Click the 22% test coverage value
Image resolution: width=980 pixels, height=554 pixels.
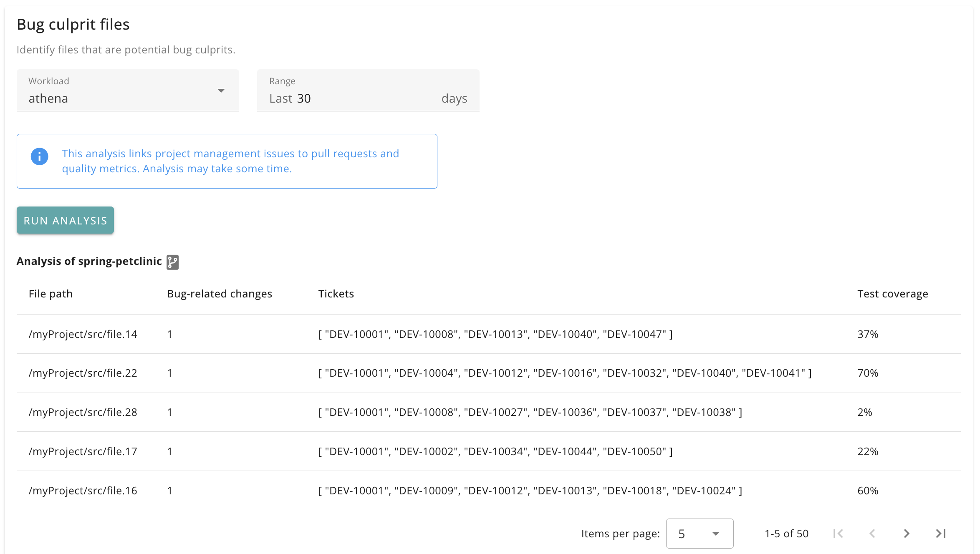tap(868, 451)
